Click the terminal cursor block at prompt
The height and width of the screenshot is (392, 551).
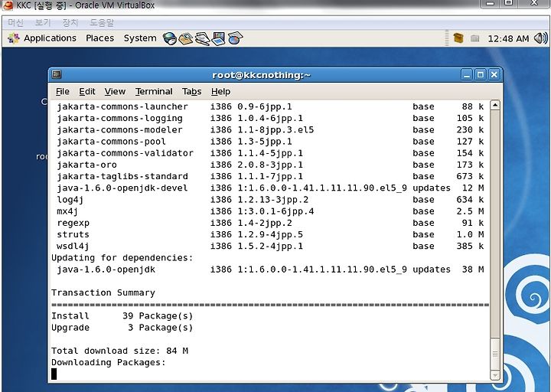click(54, 374)
